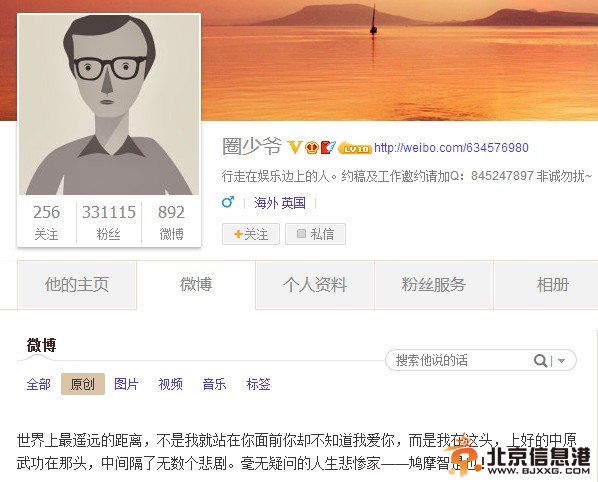Click the gold V verification badge
The image size is (598, 482).
[x=294, y=147]
